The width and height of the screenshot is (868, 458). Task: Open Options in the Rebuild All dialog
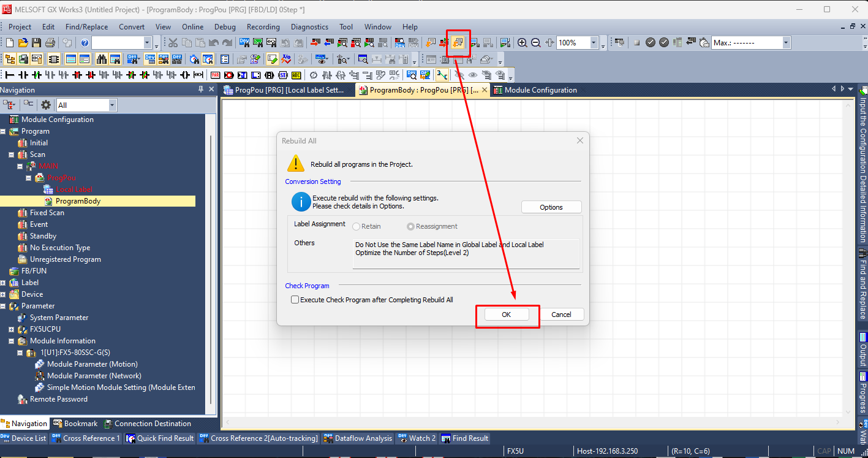pos(551,207)
